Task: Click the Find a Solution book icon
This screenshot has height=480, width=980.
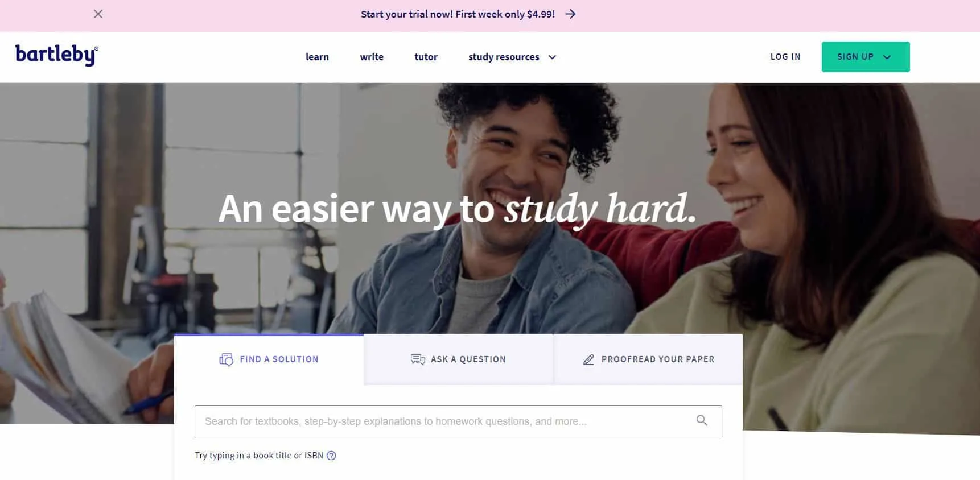Action: [227, 359]
